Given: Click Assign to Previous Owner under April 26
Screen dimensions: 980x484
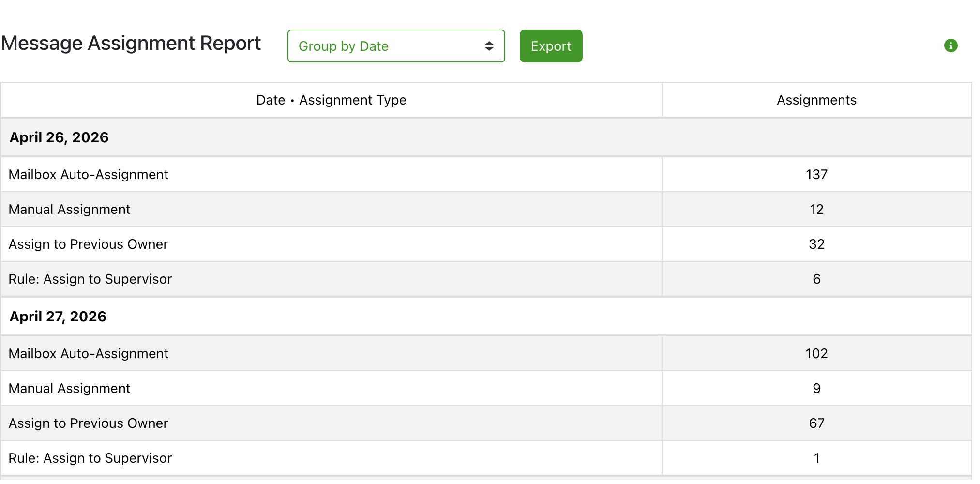Looking at the screenshot, I should [x=486, y=244].
